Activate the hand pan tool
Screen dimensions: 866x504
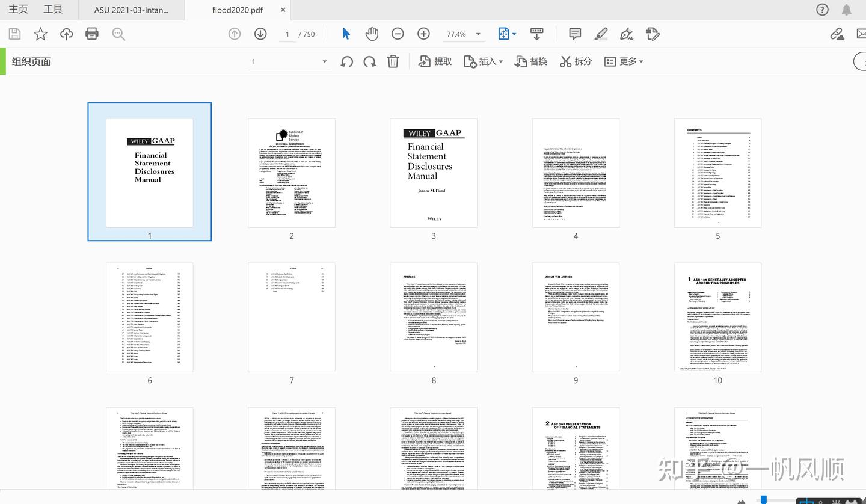click(372, 34)
